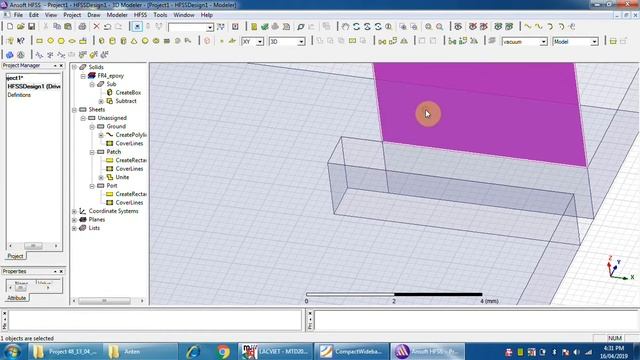Expand the Planes tree node
640x360 pixels.
pyautogui.click(x=74, y=220)
